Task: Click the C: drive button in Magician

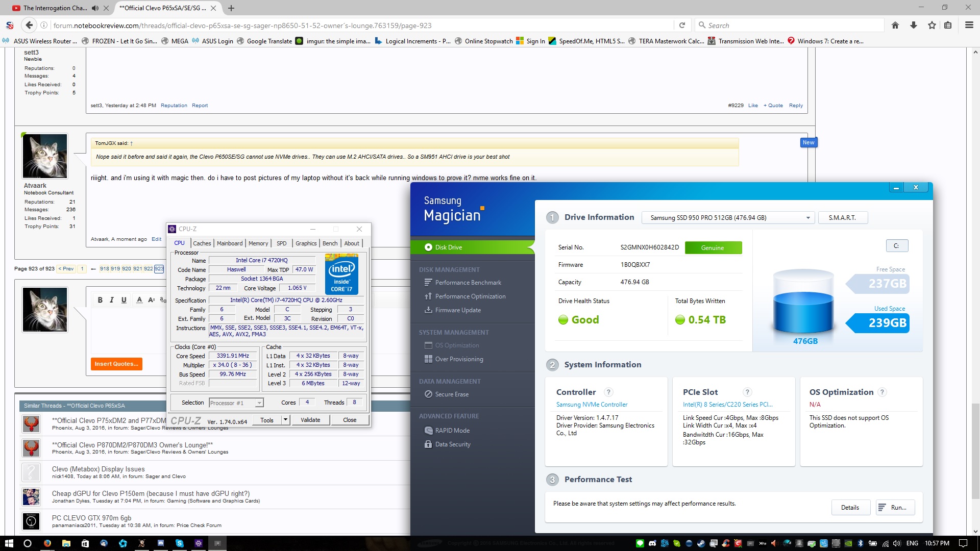Action: 897,246
